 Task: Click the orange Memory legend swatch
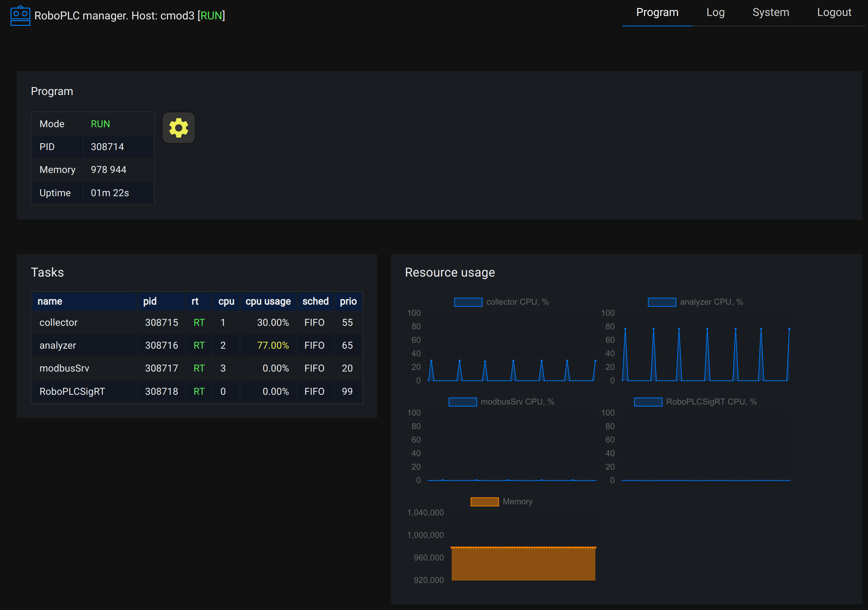[484, 502]
